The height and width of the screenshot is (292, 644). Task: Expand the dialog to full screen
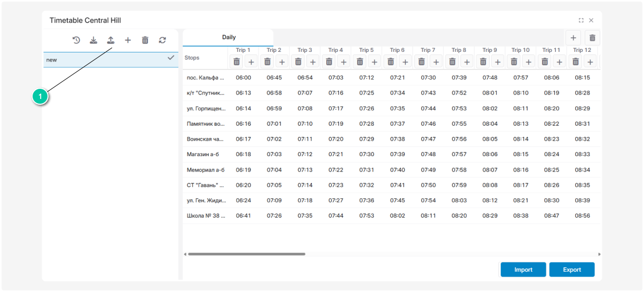(581, 20)
